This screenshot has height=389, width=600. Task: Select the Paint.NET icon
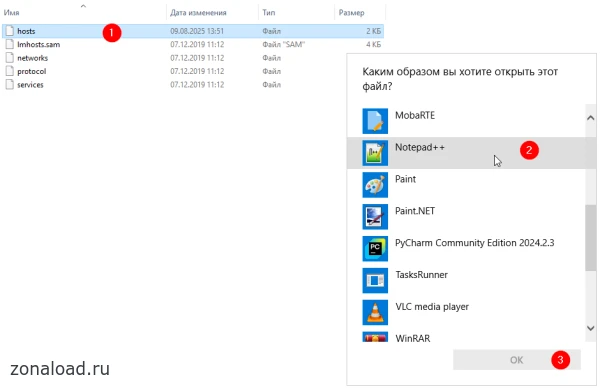click(375, 216)
